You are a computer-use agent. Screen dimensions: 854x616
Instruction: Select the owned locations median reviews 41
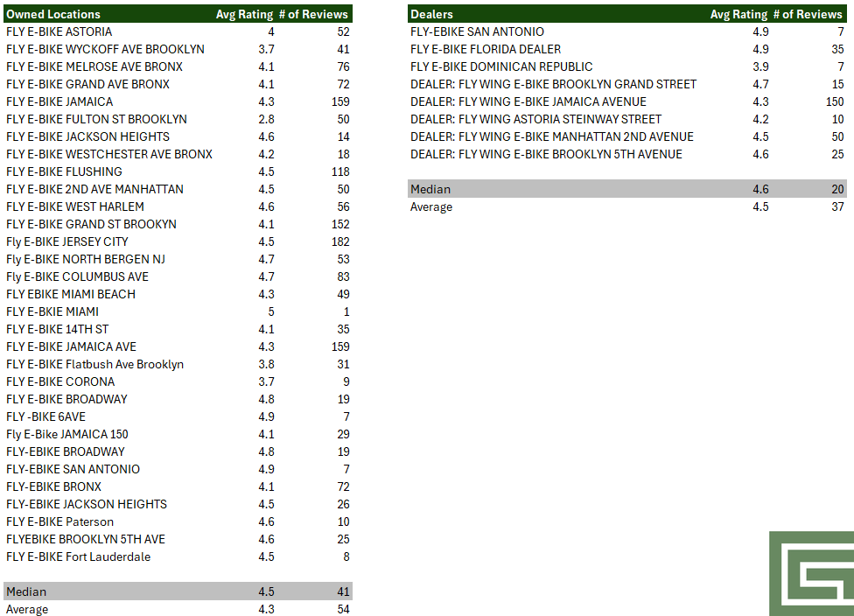coord(343,591)
